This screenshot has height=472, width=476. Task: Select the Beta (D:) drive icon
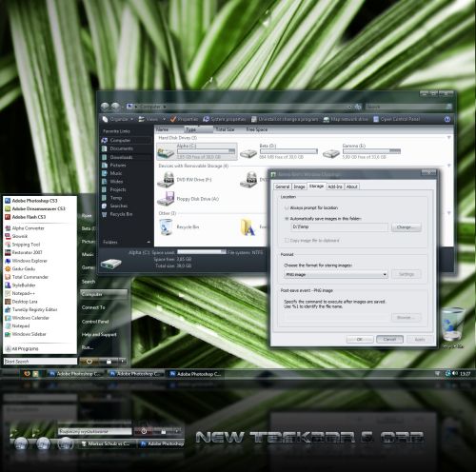[x=248, y=153]
